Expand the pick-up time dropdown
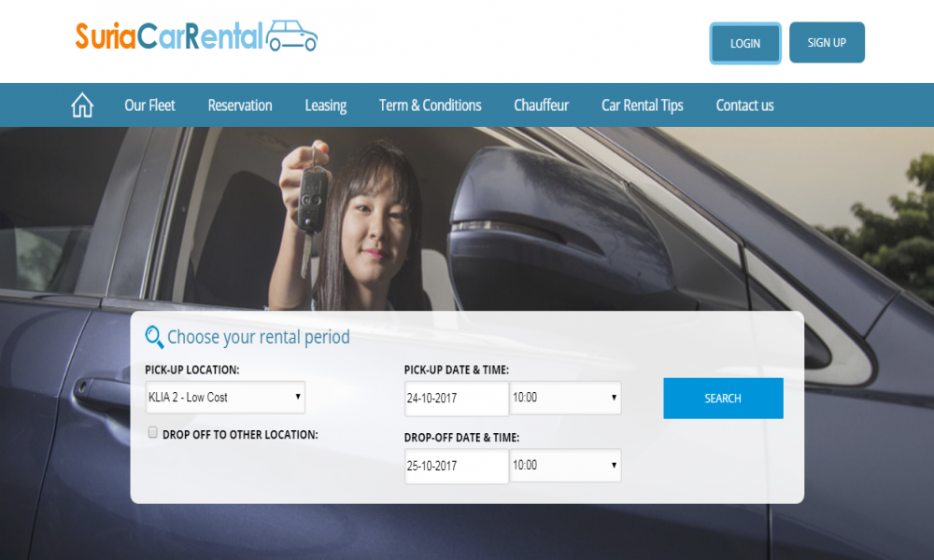The image size is (934, 560). (565, 398)
